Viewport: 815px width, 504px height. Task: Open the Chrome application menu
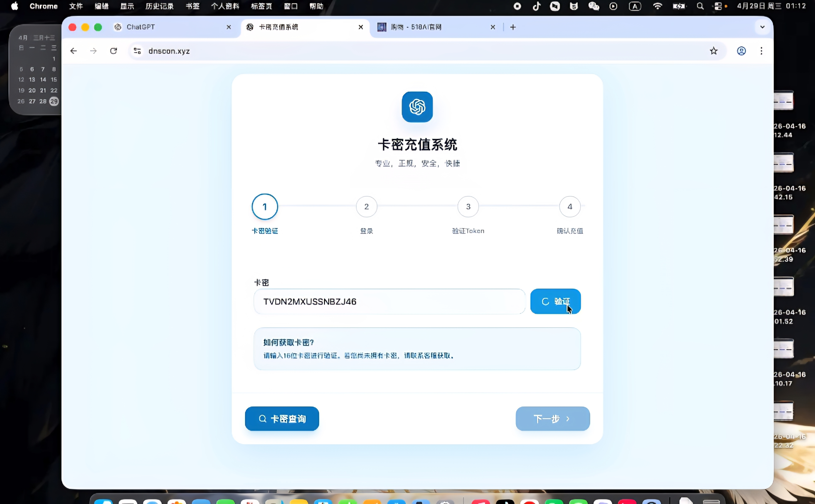[44, 6]
